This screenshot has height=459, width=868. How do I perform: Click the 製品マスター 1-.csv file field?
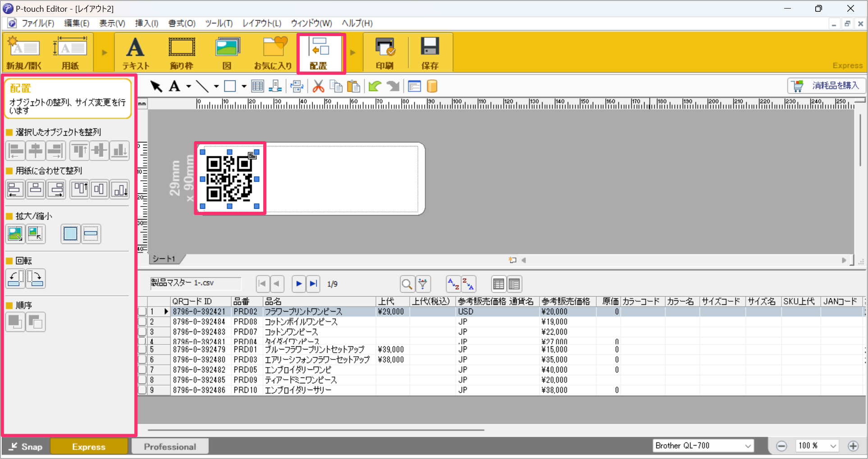tap(196, 283)
